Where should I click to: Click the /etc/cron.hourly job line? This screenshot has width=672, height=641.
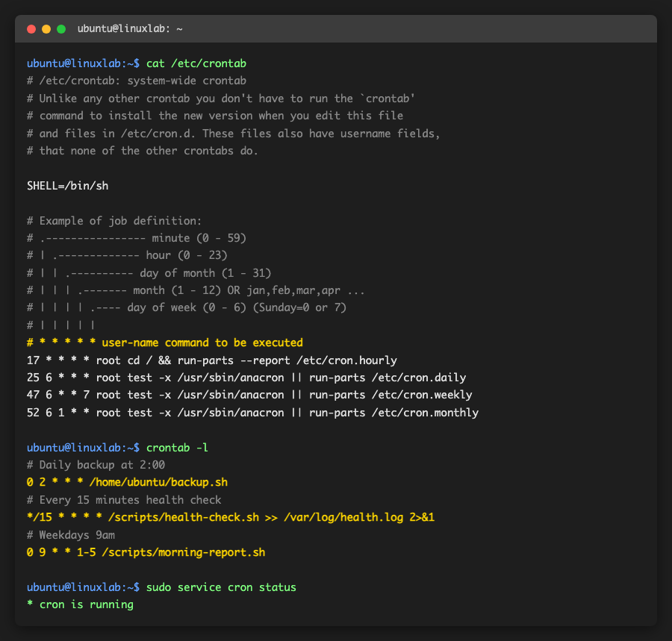(x=212, y=360)
